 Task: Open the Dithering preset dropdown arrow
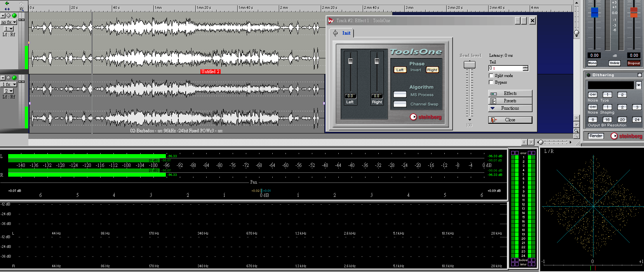click(x=638, y=85)
